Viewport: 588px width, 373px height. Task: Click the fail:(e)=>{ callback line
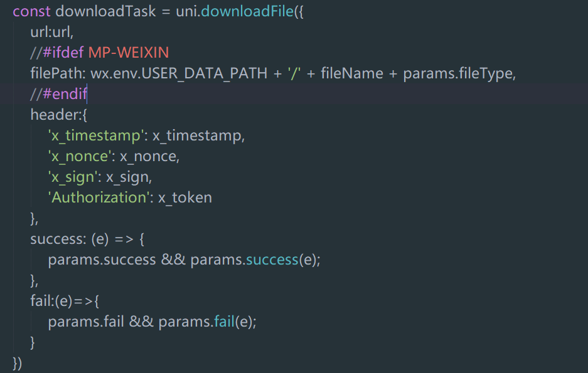65,301
